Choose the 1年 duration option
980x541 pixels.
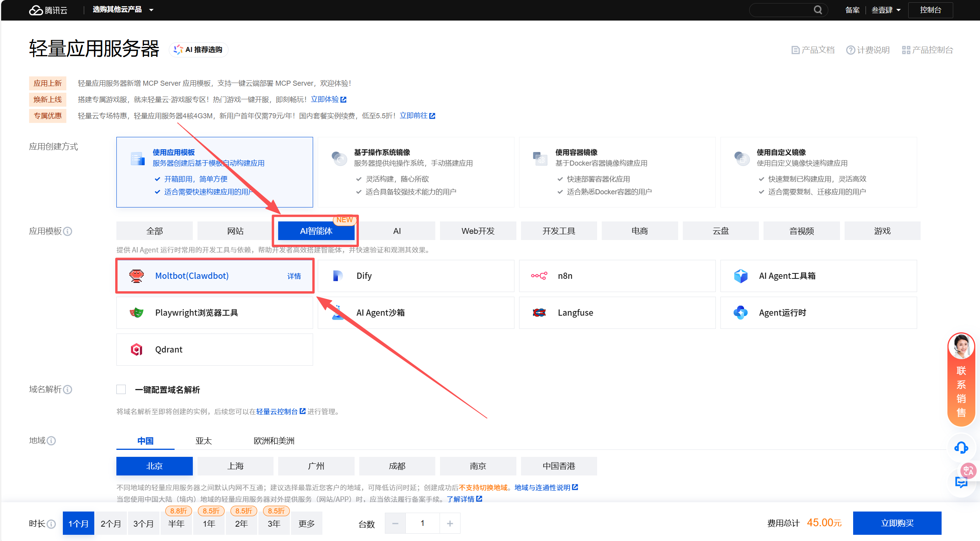(x=209, y=524)
